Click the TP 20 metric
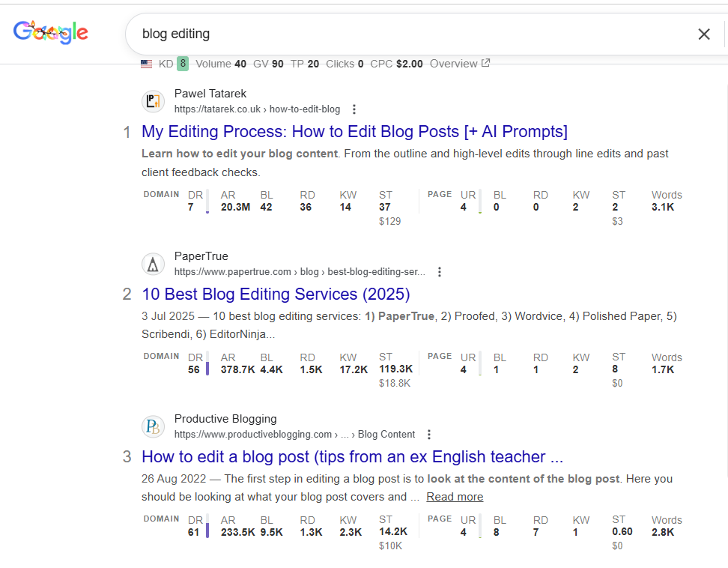 click(x=305, y=64)
